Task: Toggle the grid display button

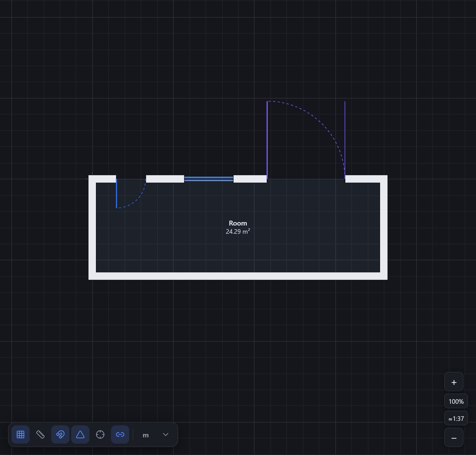Action: 20,434
